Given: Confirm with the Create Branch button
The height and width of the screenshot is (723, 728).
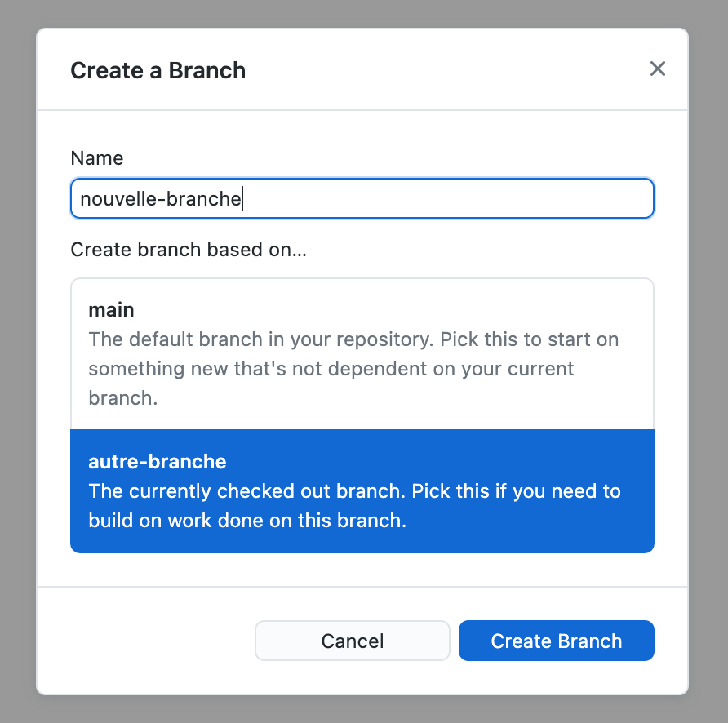Looking at the screenshot, I should click(557, 641).
